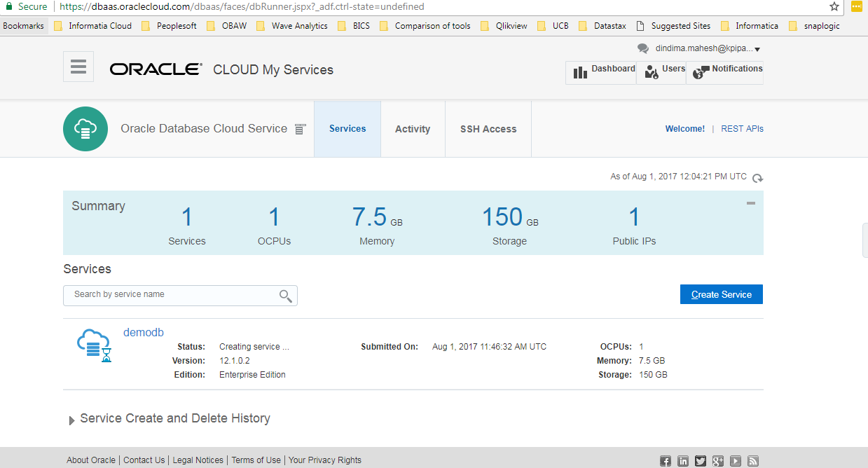The image size is (868, 468).
Task: Open the RSS feed footer icon
Action: [753, 461]
